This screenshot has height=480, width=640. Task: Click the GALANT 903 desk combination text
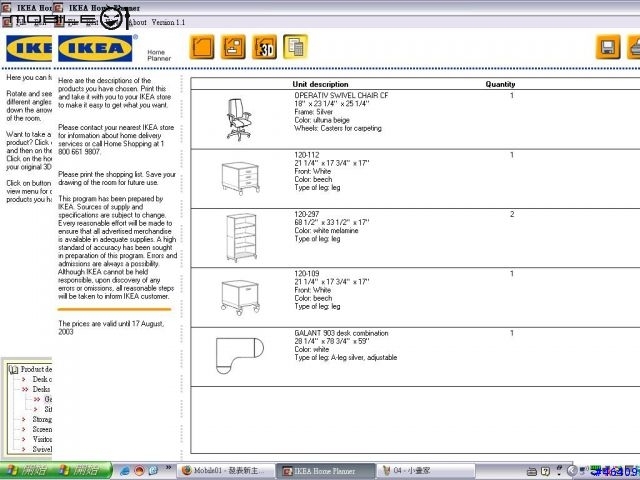(341, 333)
